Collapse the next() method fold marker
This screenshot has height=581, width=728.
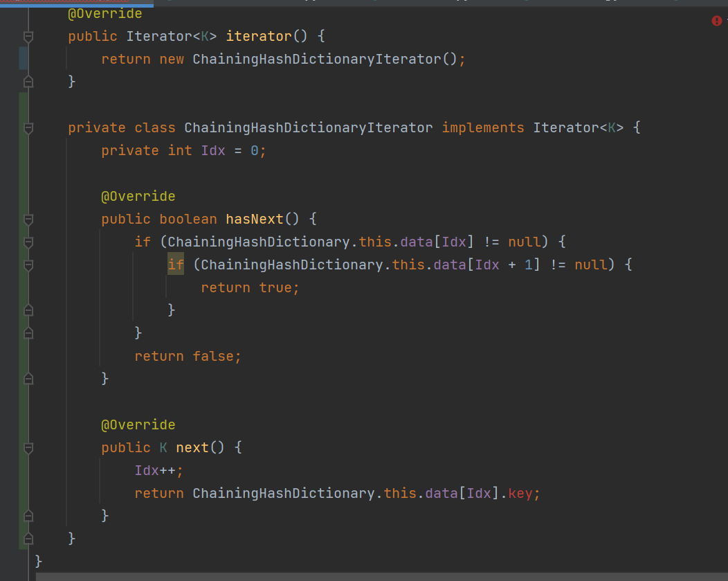click(28, 448)
